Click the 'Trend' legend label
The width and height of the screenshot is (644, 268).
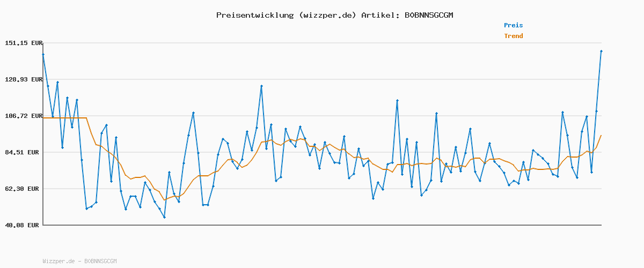(513, 36)
